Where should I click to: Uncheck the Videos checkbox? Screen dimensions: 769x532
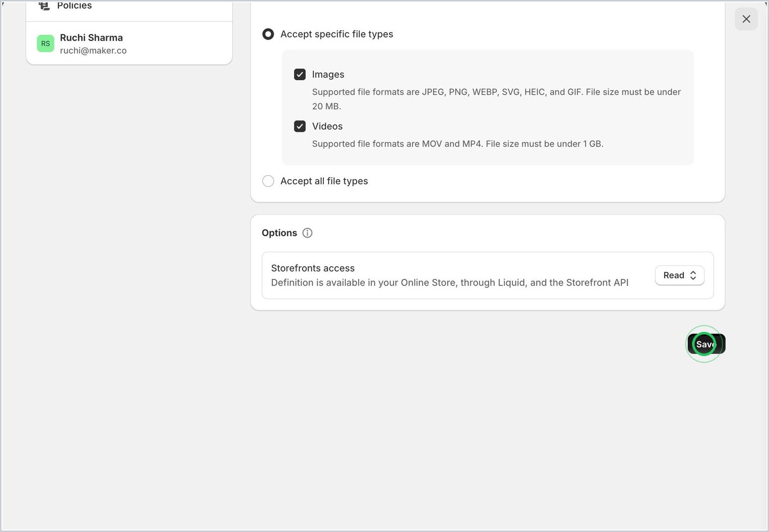tap(300, 127)
